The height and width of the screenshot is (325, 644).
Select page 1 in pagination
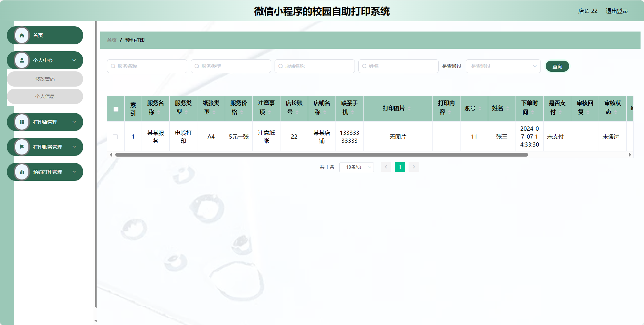(400, 167)
